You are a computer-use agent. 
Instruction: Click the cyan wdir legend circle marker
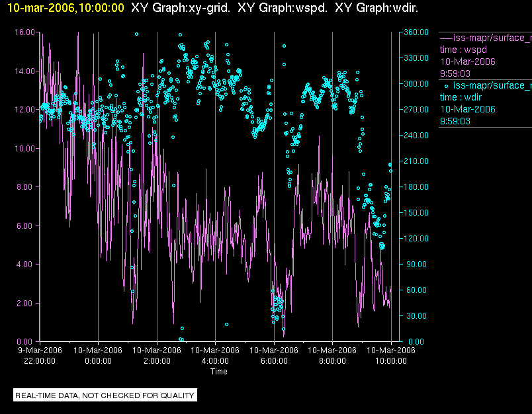point(446,85)
